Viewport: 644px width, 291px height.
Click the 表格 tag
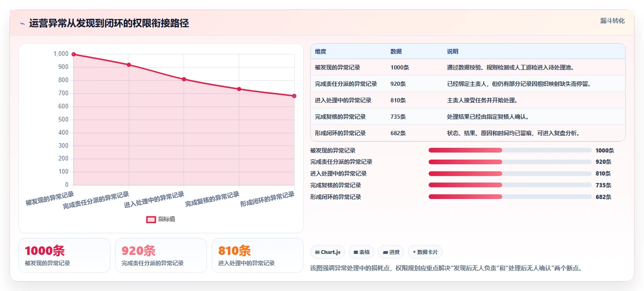[361, 252]
